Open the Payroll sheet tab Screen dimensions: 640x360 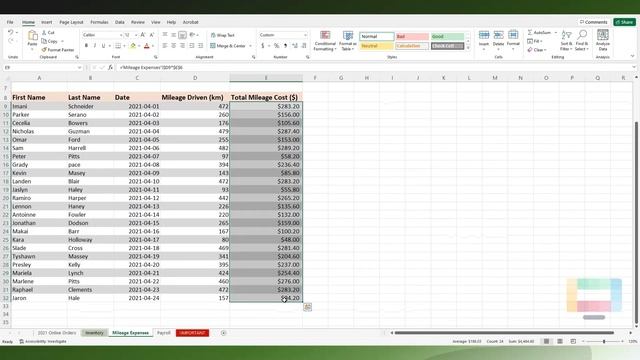click(x=164, y=333)
